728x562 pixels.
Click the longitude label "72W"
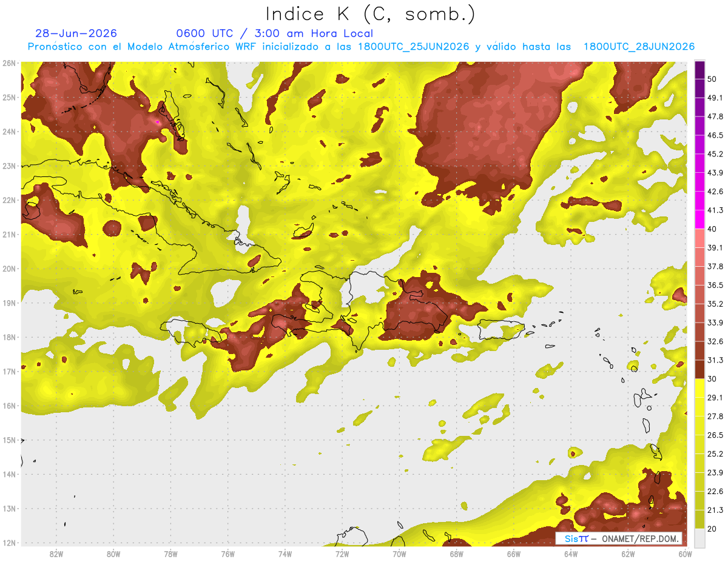[x=342, y=554]
